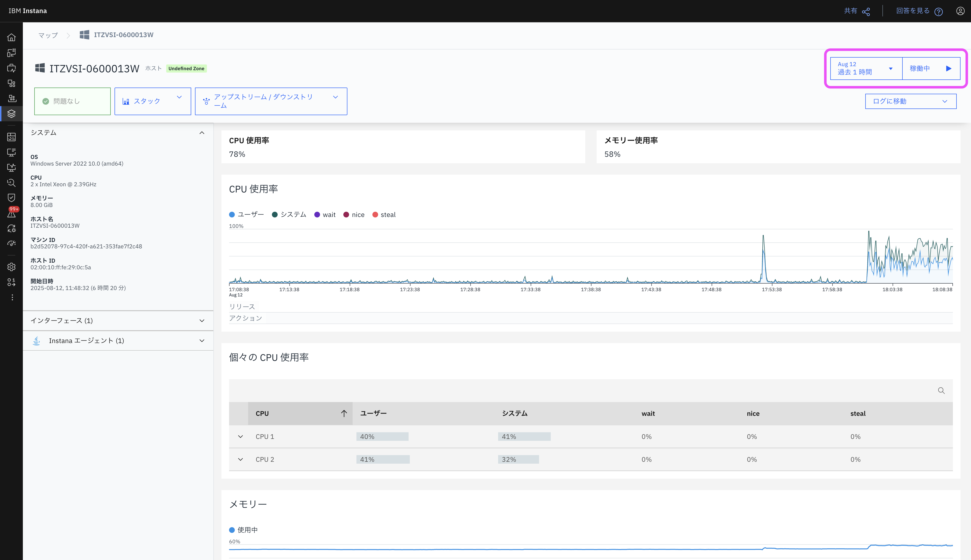Open the sidebar more options dots

[12, 297]
